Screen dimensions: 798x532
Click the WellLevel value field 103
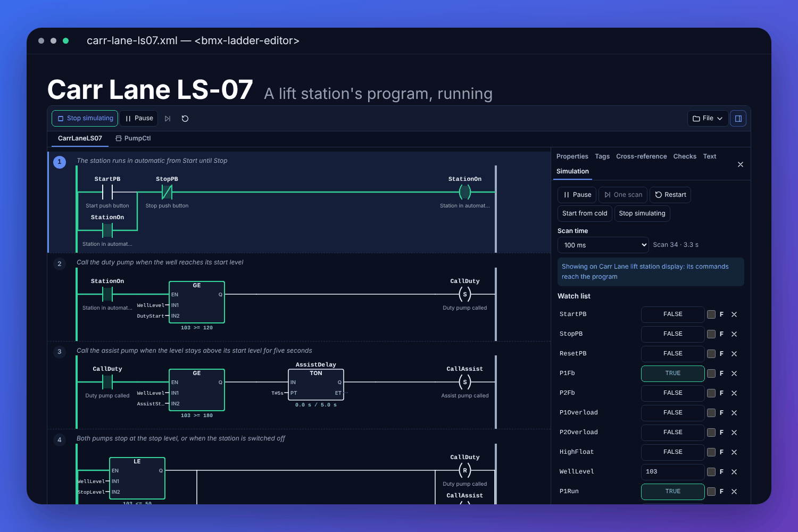673,472
